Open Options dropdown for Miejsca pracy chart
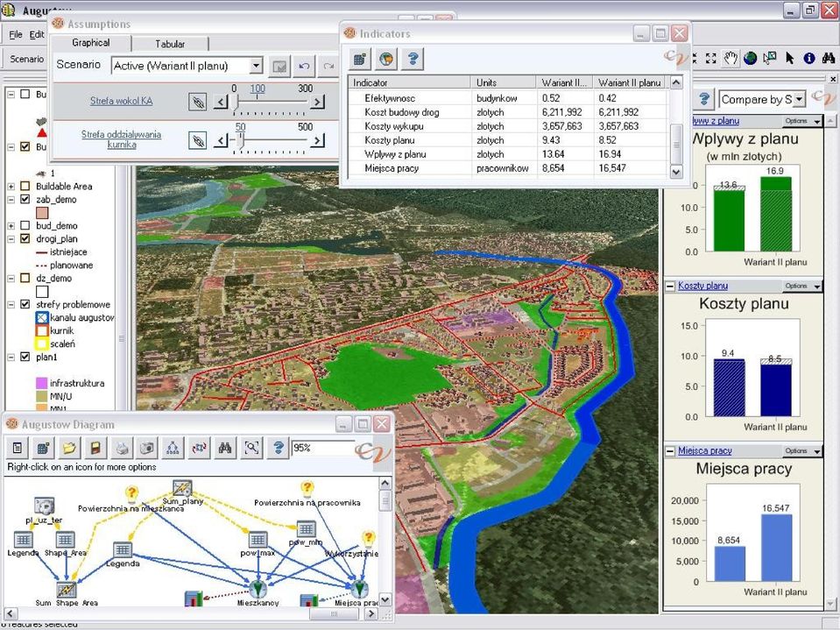This screenshot has height=630, width=840. pos(802,451)
